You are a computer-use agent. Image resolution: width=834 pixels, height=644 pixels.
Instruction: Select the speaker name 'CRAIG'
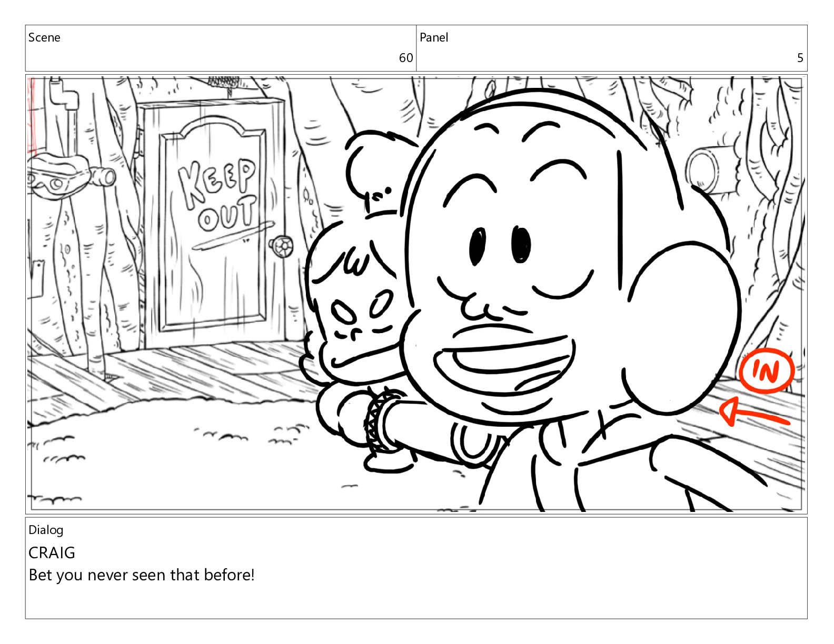52,552
